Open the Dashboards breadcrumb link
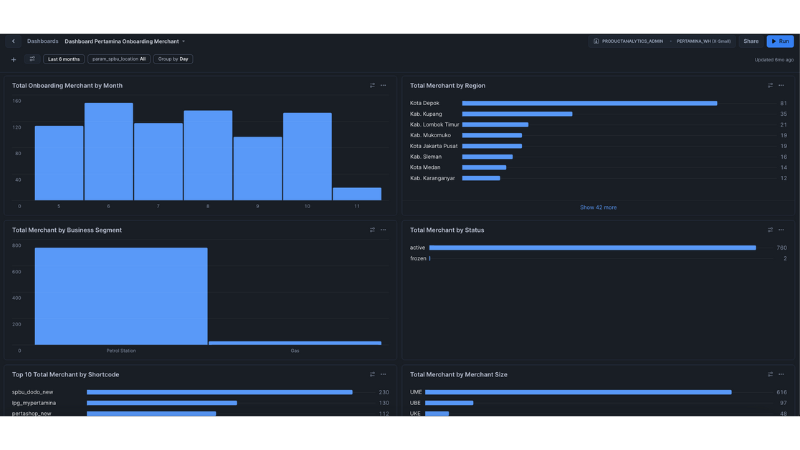The width and height of the screenshot is (800, 450). click(x=42, y=41)
